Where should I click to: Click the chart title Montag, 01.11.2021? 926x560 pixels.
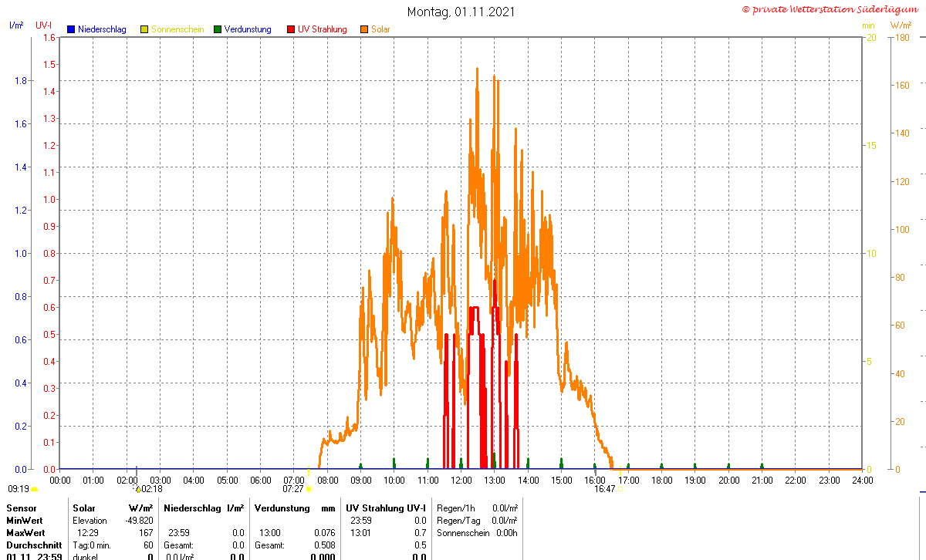coord(461,12)
